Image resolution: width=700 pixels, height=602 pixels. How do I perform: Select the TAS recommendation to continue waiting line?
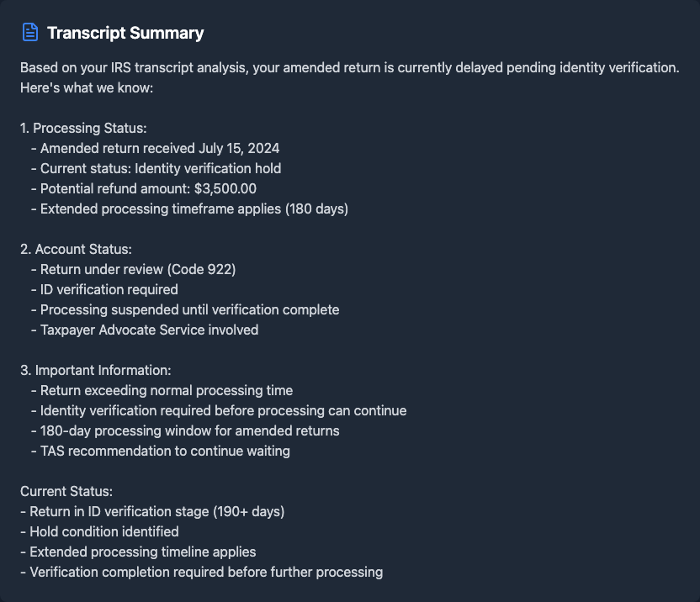165,451
